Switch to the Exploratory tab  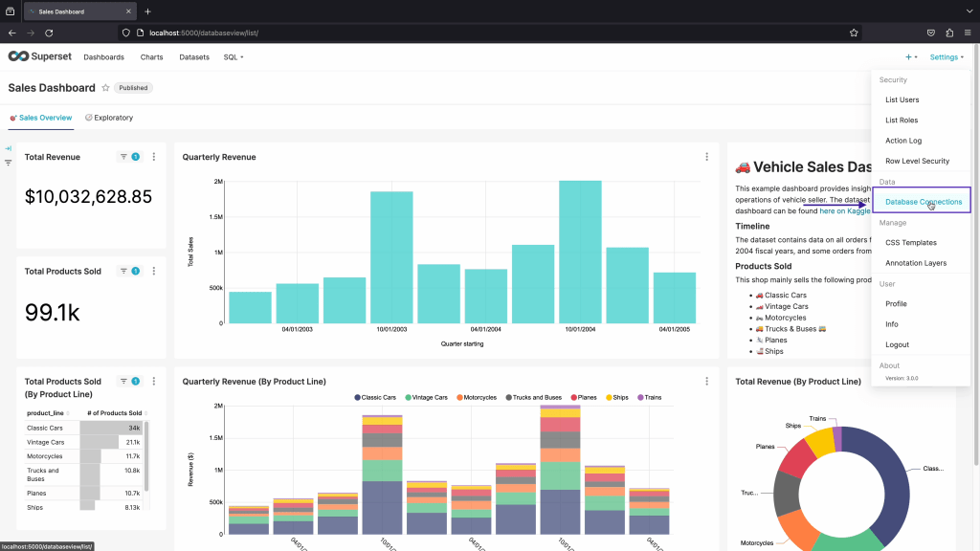click(x=109, y=118)
